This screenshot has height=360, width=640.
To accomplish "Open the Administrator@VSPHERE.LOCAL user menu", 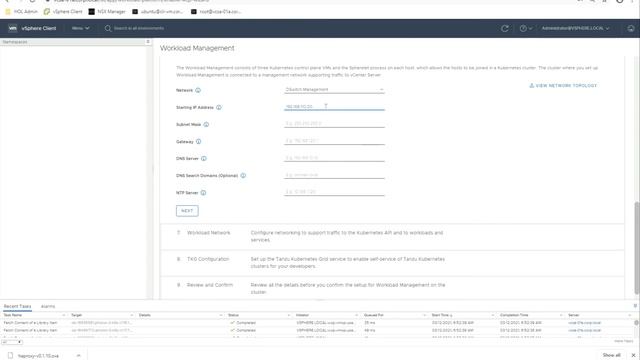I will 576,28.
